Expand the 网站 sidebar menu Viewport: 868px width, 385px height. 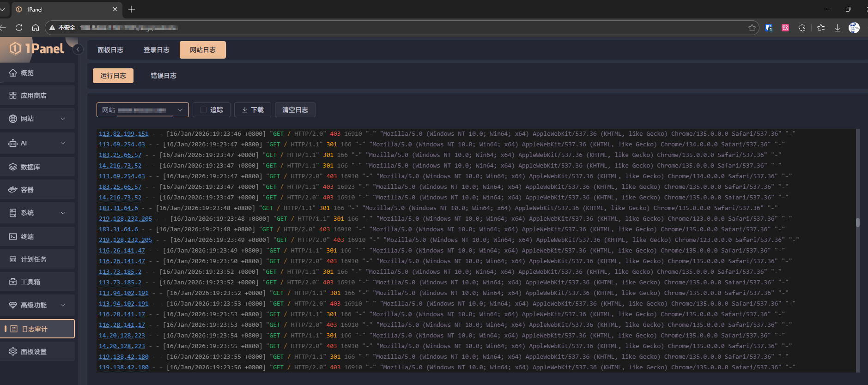pos(63,119)
